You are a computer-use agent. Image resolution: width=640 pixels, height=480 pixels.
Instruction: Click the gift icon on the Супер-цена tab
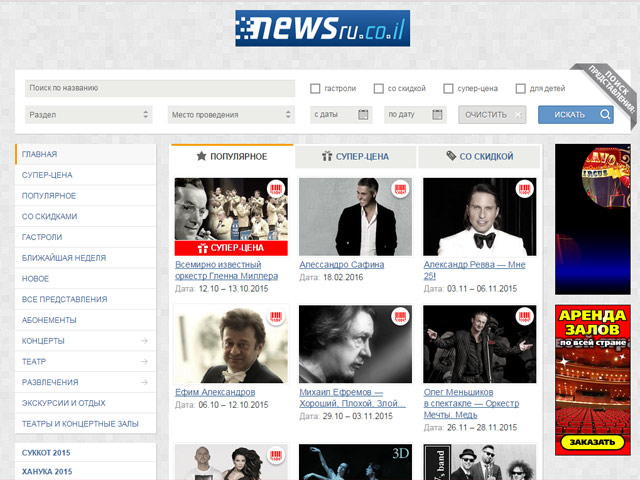[x=327, y=156]
